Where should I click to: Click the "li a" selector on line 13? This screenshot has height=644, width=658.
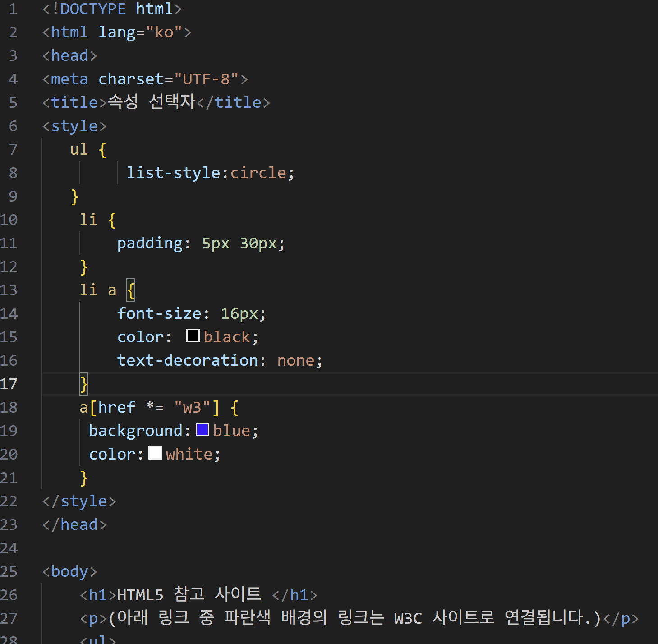pyautogui.click(x=98, y=290)
